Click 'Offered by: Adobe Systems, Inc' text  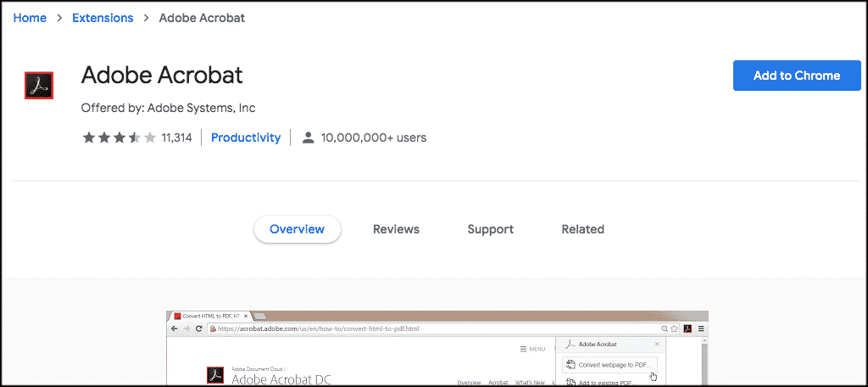(169, 108)
